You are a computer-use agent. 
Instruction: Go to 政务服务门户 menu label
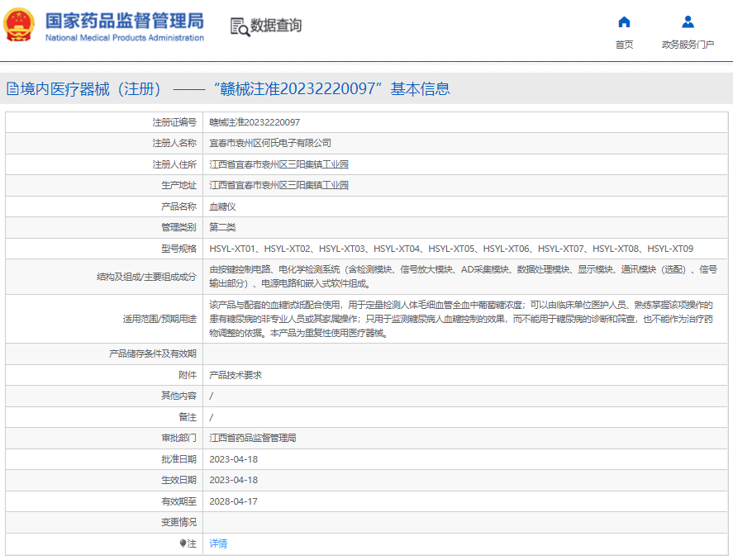pos(688,45)
